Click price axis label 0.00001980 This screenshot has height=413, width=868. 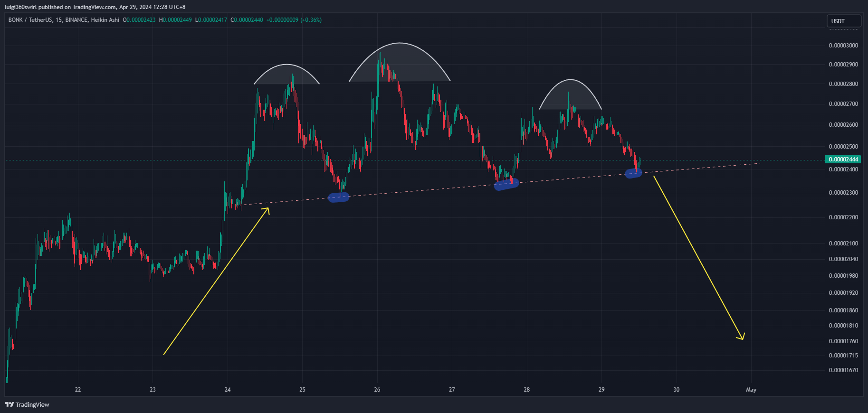click(x=843, y=276)
